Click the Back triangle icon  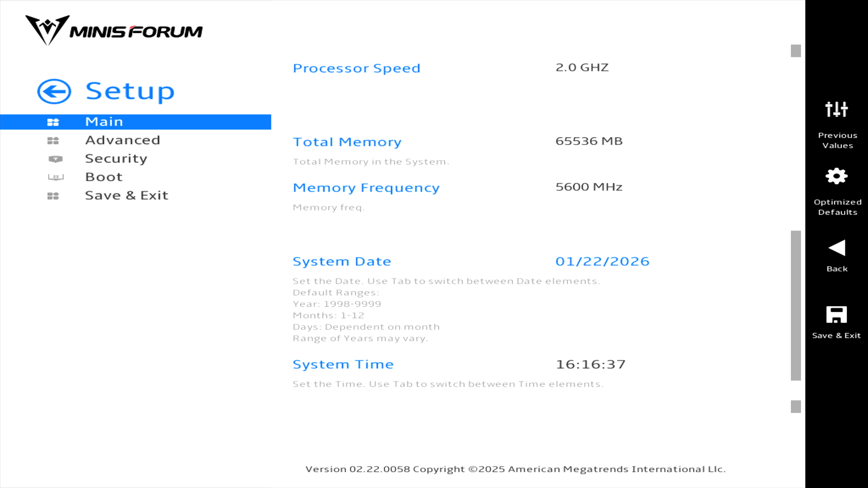[x=836, y=248]
